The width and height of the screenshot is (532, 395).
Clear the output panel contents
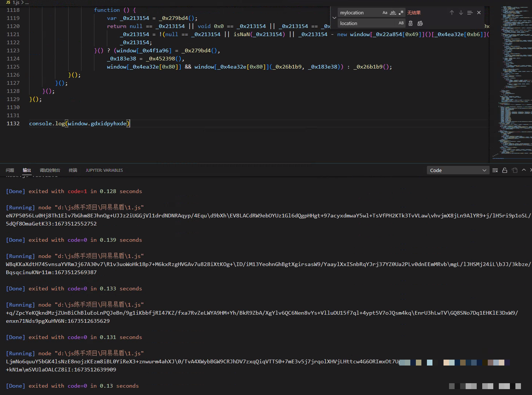tap(495, 170)
